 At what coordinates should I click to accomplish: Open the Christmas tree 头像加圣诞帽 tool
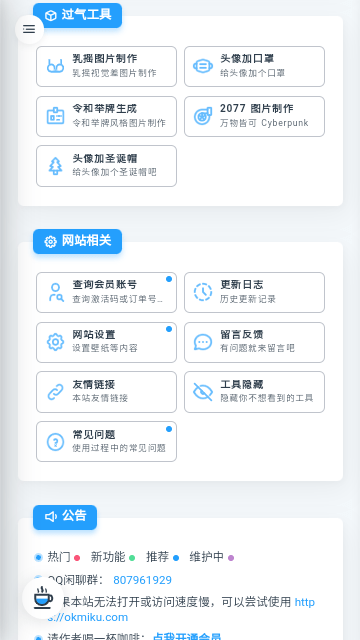tap(107, 166)
